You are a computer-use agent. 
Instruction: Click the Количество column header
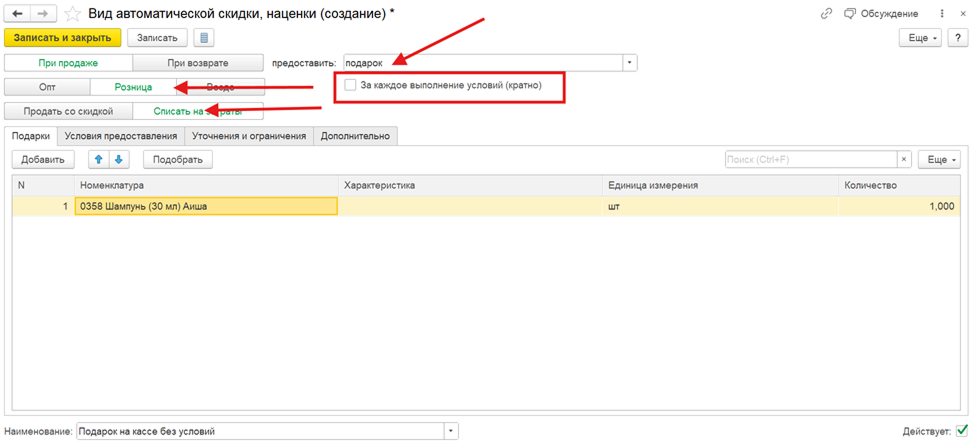click(899, 186)
